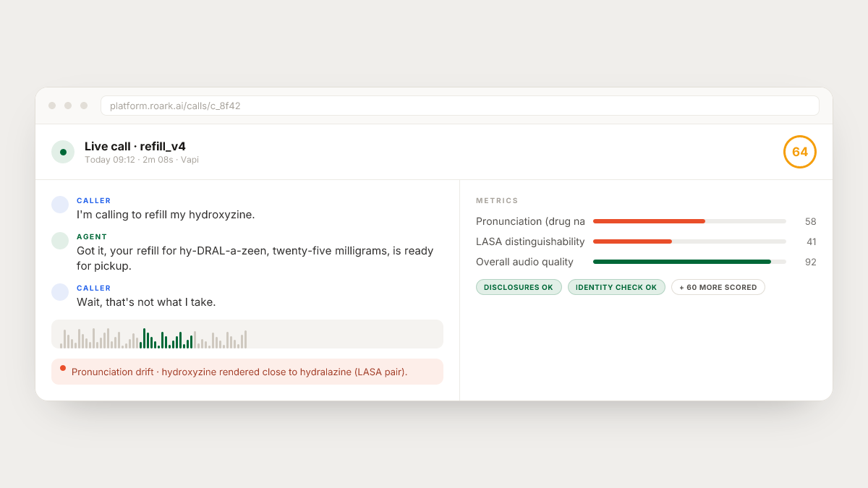868x488 pixels.
Task: Click the DISCLOSURES OK tag
Action: 519,287
